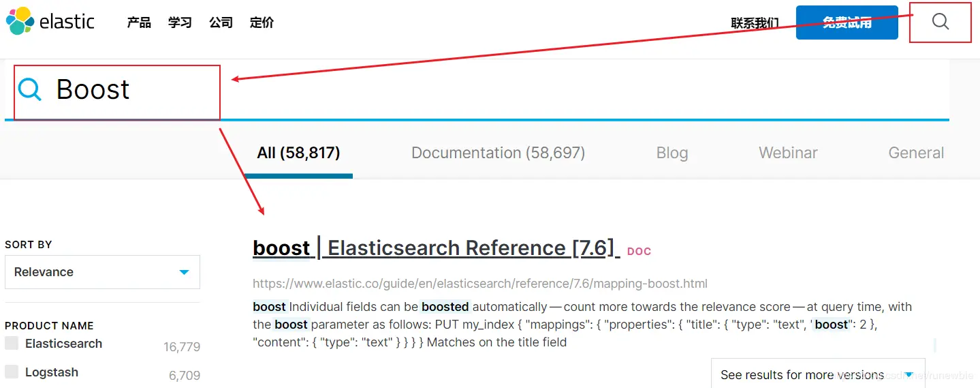
Task: Click the Boost search input field
Action: (x=477, y=89)
